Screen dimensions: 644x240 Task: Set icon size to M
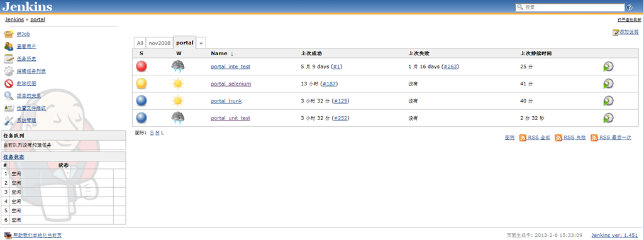[x=157, y=133]
